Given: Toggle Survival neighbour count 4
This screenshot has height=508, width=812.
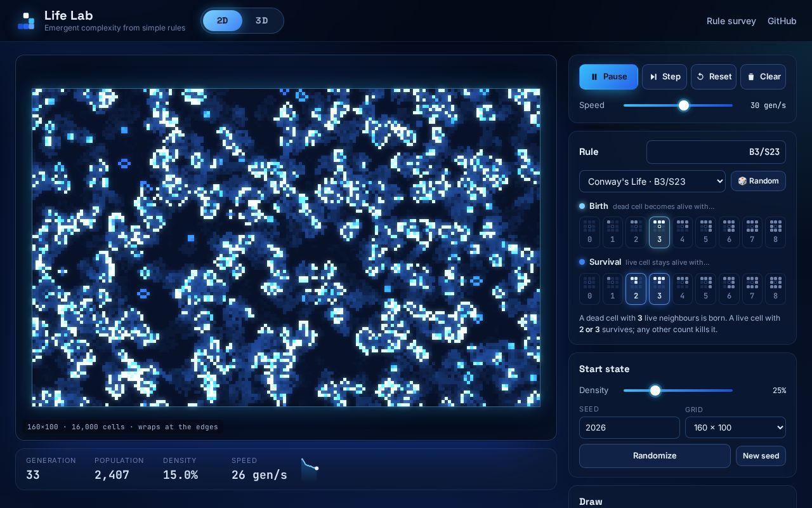Looking at the screenshot, I should 683,289.
